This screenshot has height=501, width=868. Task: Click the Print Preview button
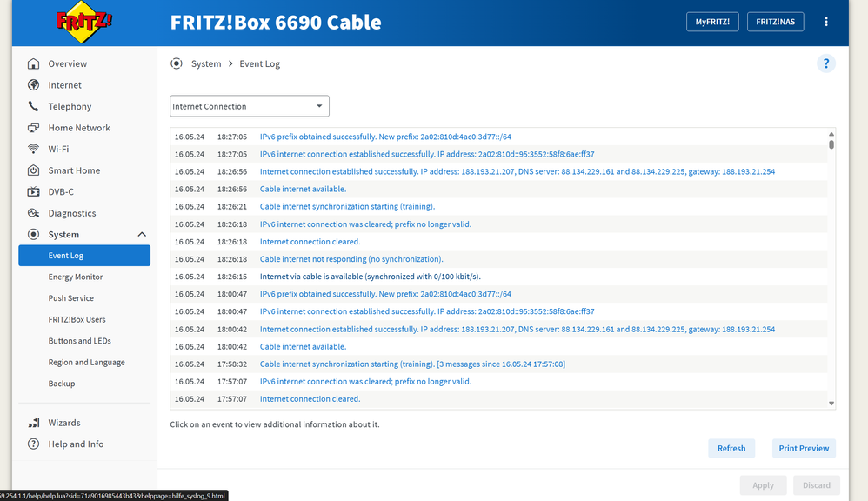coord(803,448)
